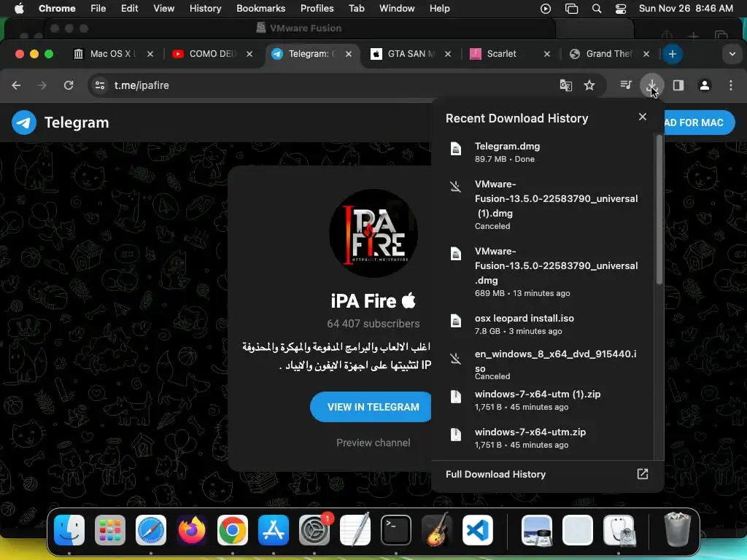Image resolution: width=747 pixels, height=560 pixels.
Task: Click the Telegram logo in page header
Action: click(x=24, y=122)
